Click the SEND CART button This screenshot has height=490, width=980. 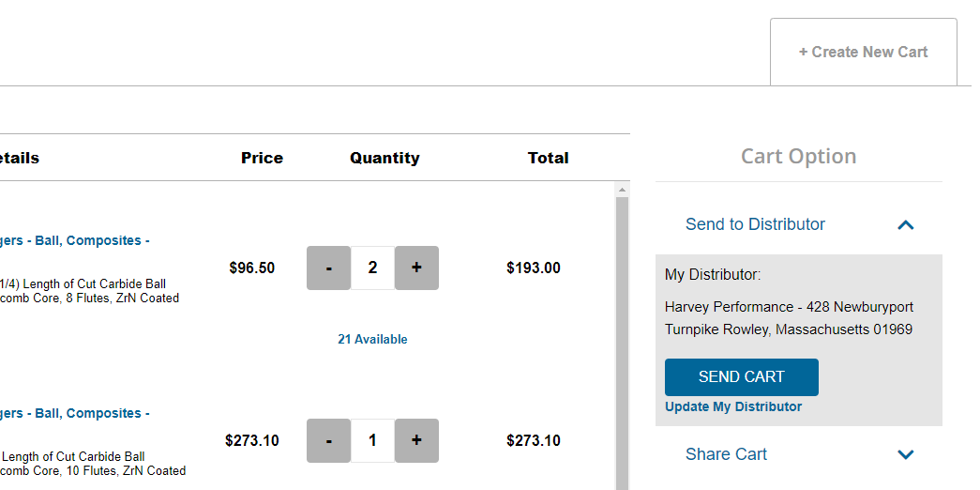tap(741, 377)
